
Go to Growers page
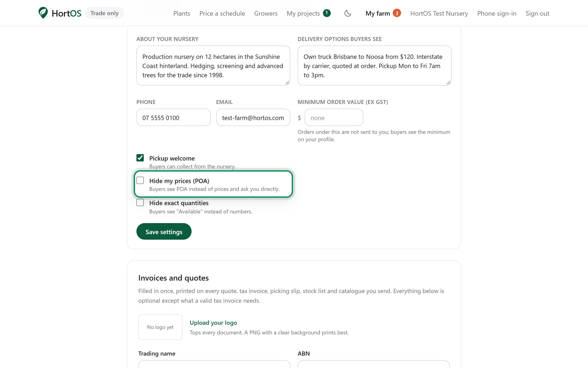(x=266, y=13)
